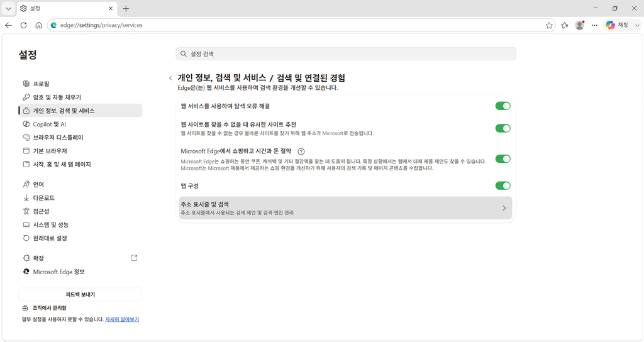Open 주소 표시줄 및 검색 row
644x342 pixels.
345,207
